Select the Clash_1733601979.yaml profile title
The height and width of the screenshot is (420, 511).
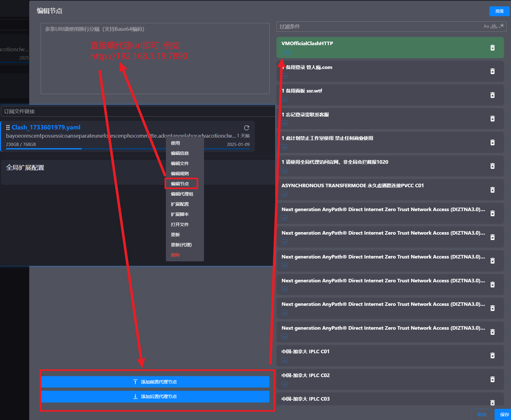click(x=46, y=127)
